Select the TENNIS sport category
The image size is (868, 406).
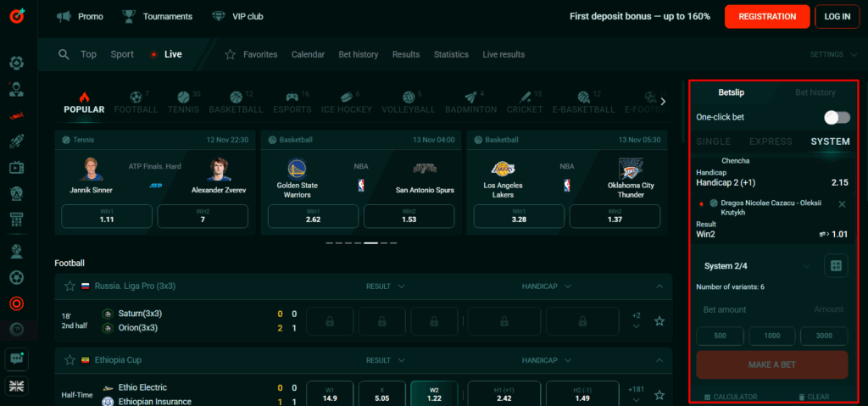click(184, 102)
